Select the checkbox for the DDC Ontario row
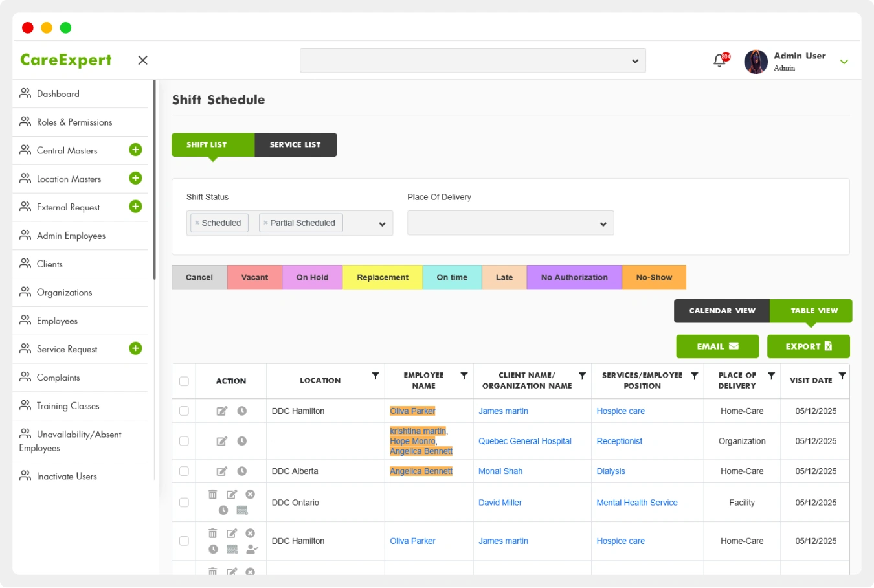Image resolution: width=874 pixels, height=588 pixels. pos(184,503)
